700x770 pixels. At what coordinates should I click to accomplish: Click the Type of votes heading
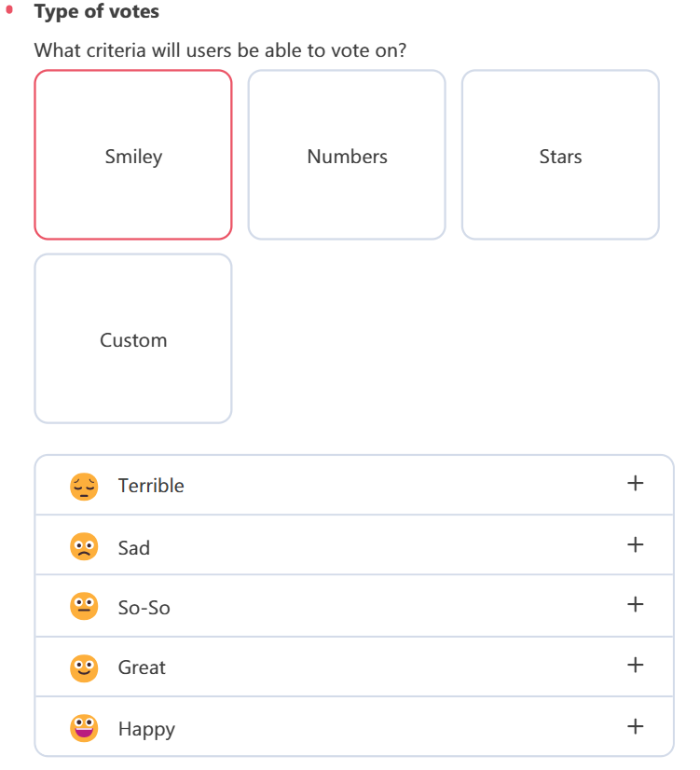pos(97,12)
